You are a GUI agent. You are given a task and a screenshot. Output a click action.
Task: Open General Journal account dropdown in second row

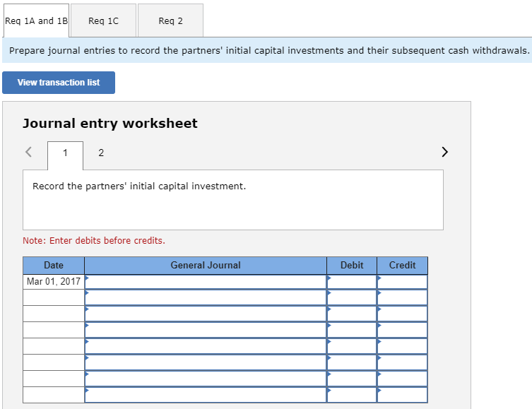206,297
